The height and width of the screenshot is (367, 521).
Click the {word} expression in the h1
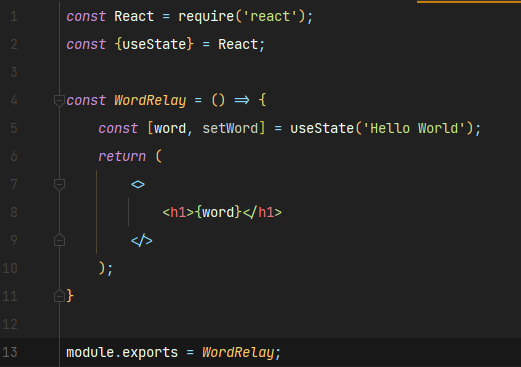218,212
